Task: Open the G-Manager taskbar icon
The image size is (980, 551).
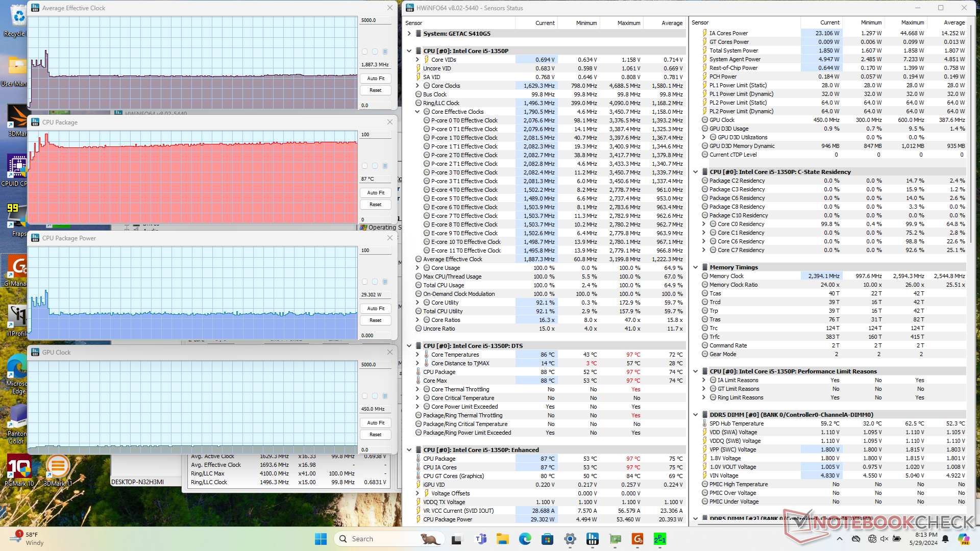Action: tap(637, 539)
